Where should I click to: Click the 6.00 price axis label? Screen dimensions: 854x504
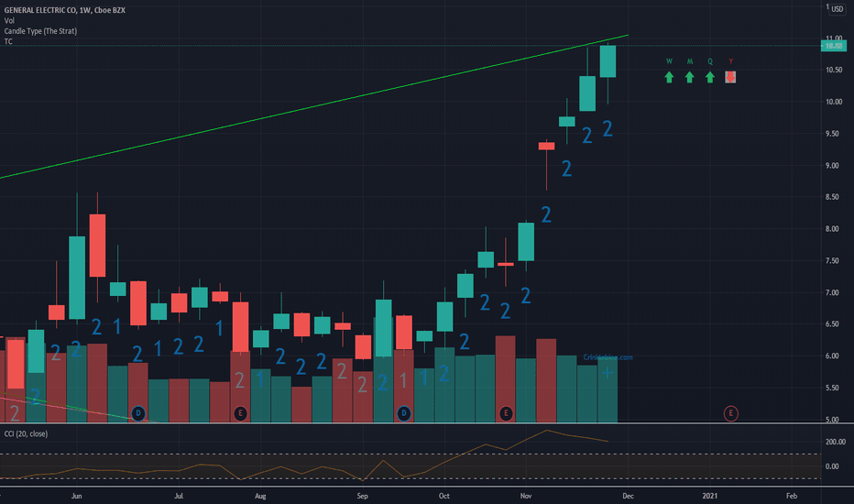(x=832, y=356)
